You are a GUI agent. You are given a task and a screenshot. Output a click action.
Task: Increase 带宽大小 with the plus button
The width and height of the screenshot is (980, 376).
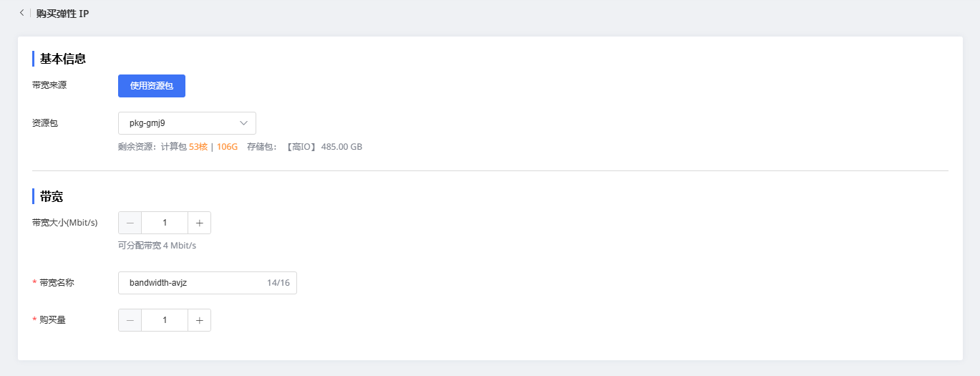[x=199, y=223]
